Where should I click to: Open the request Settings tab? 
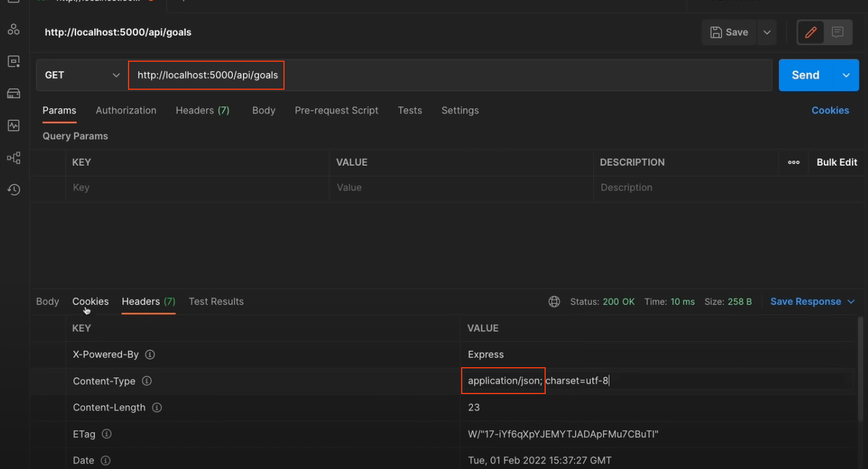(x=460, y=110)
